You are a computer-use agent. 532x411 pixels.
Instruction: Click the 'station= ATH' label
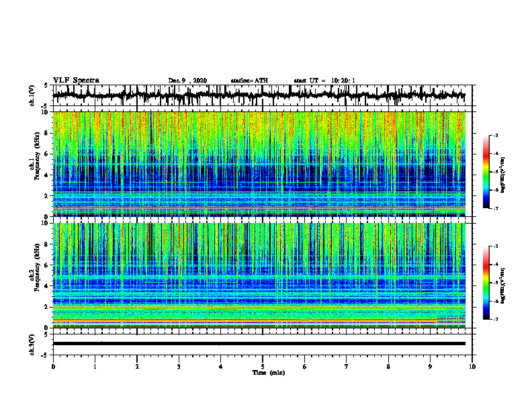tap(249, 81)
